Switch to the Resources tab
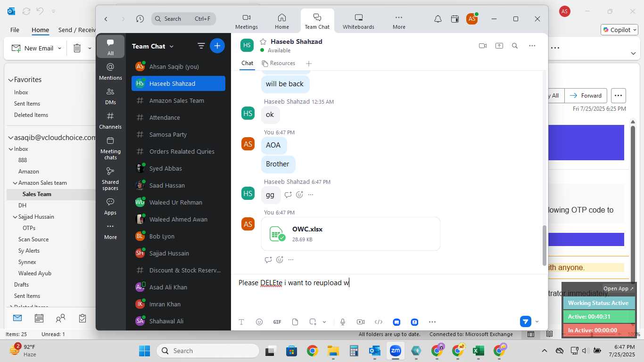This screenshot has height=362, width=644. point(279,63)
